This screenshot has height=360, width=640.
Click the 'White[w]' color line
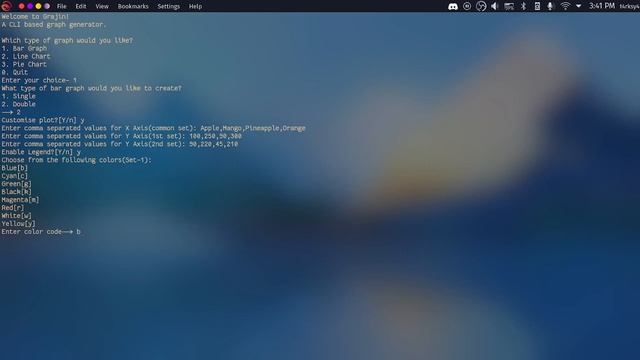pos(16,216)
